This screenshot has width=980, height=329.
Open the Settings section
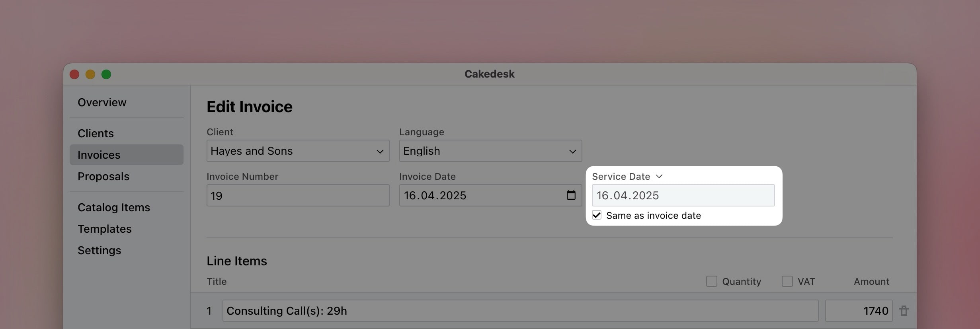pos(100,250)
